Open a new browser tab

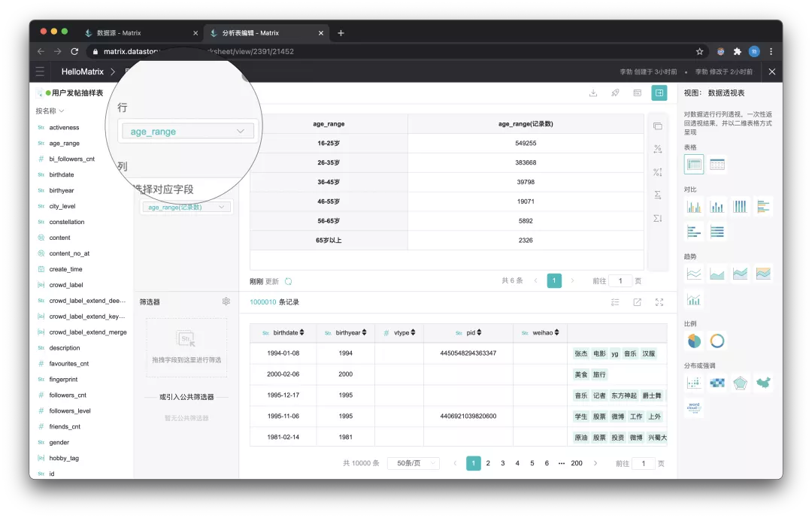point(341,32)
